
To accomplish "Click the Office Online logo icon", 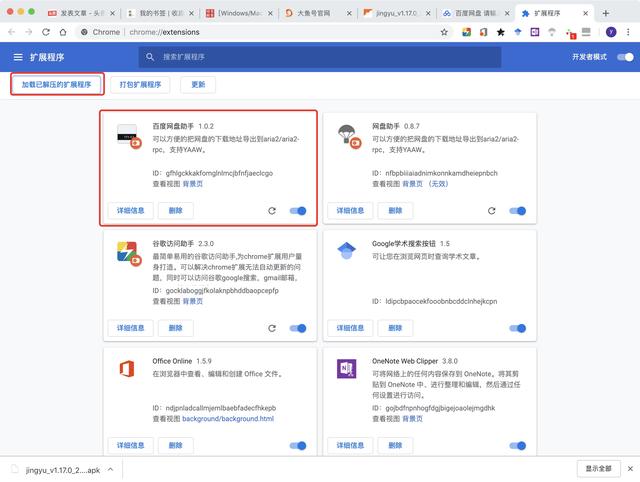I will click(127, 369).
